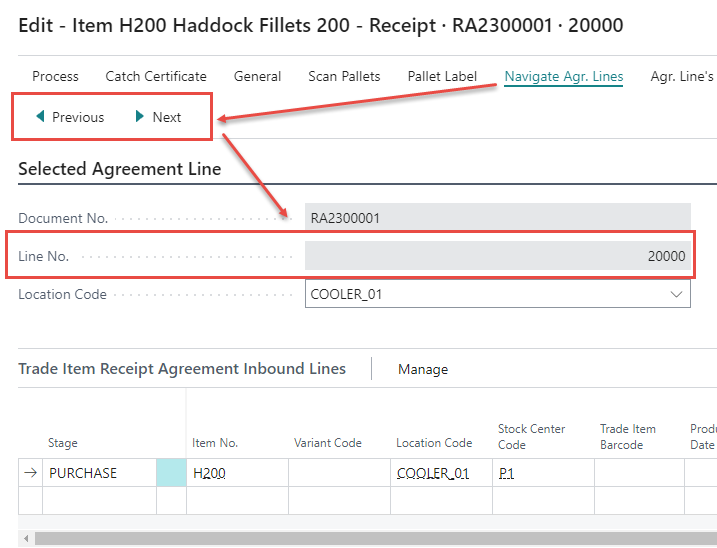The height and width of the screenshot is (548, 717).
Task: Switch to the General tab
Action: coord(257,76)
